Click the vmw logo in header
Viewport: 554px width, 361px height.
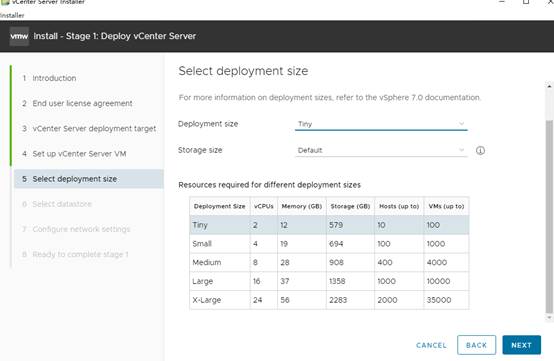19,36
